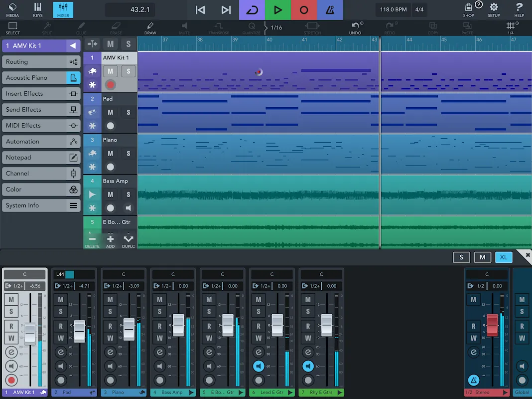Open the 1/16 quantize value selector
This screenshot has height=399, width=532.
pyautogui.click(x=276, y=28)
